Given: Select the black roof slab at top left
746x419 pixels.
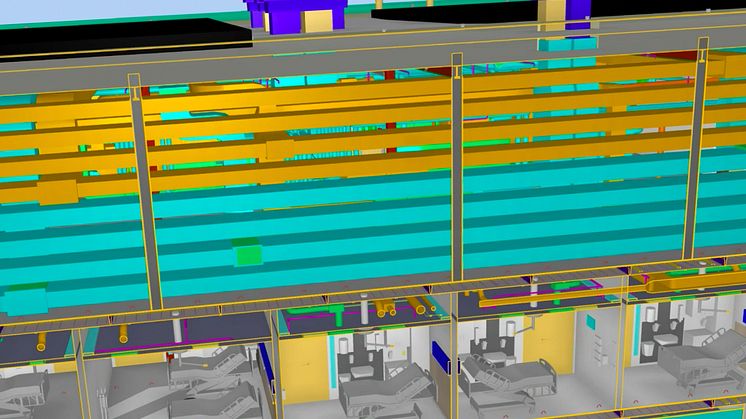Looking at the screenshot, I should click(120, 34).
